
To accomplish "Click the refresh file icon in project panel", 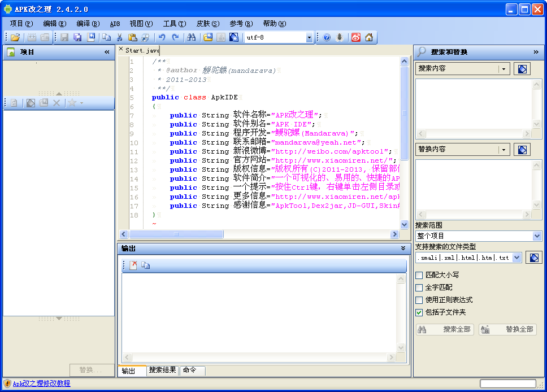I will pyautogui.click(x=14, y=103).
